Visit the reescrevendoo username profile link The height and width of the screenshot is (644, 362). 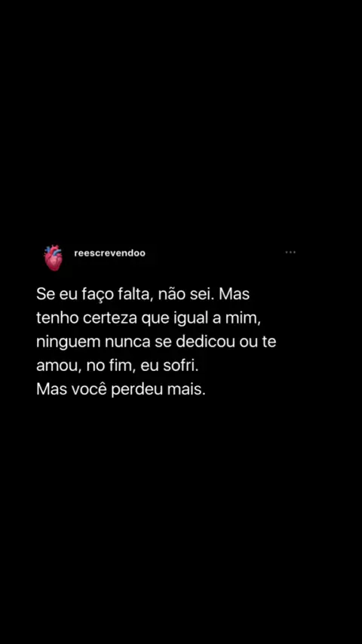[x=109, y=253]
